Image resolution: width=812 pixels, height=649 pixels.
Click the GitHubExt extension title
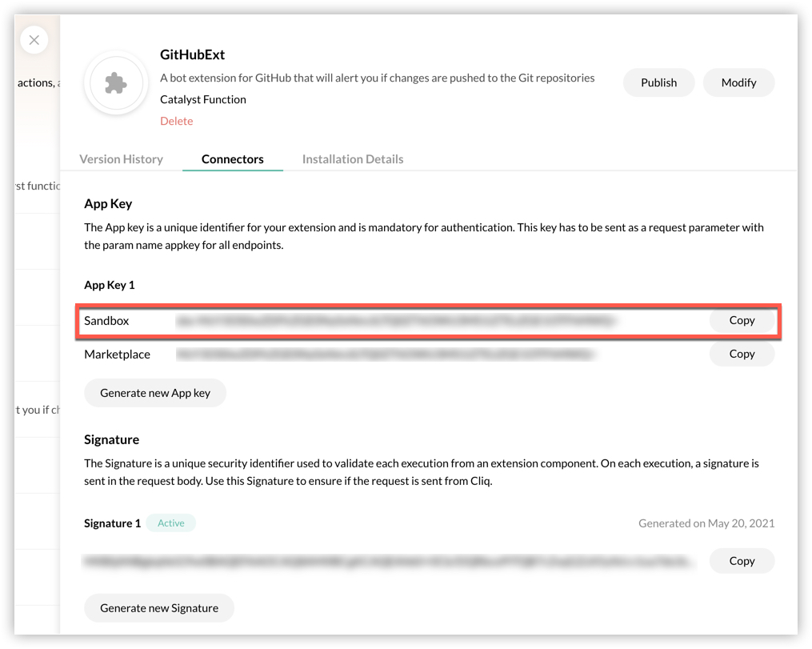pos(193,54)
